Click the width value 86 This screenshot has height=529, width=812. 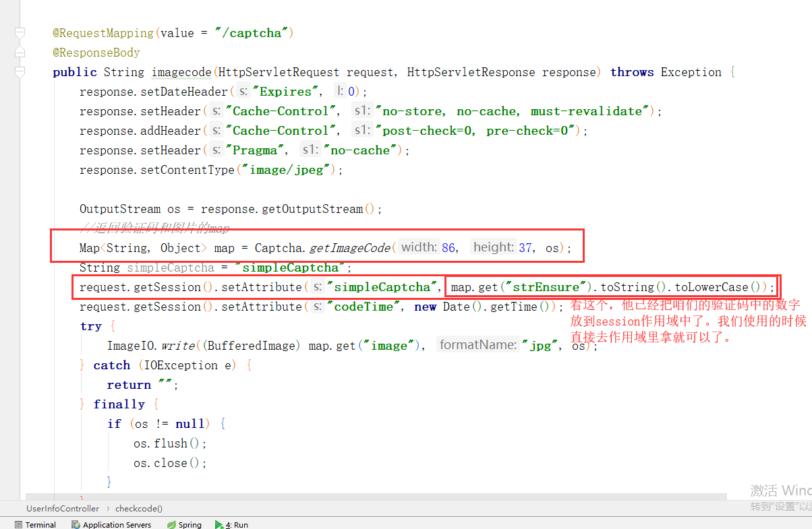tap(448, 248)
